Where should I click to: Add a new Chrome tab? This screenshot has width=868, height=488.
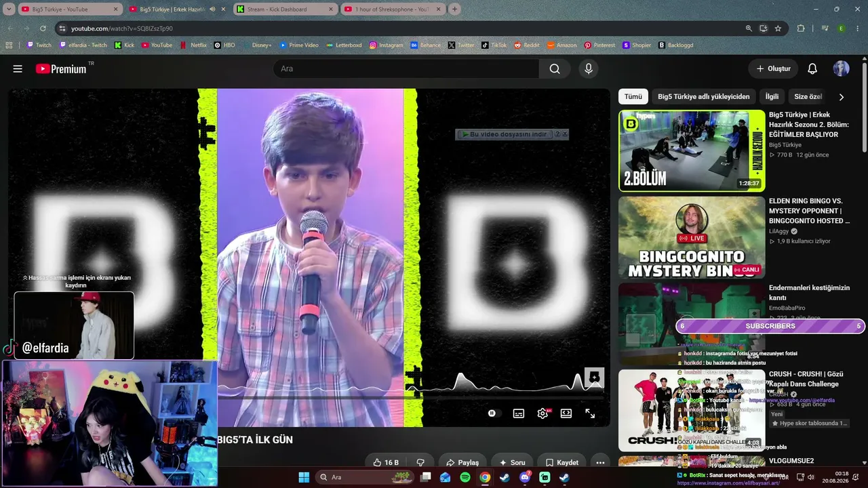[x=454, y=9]
